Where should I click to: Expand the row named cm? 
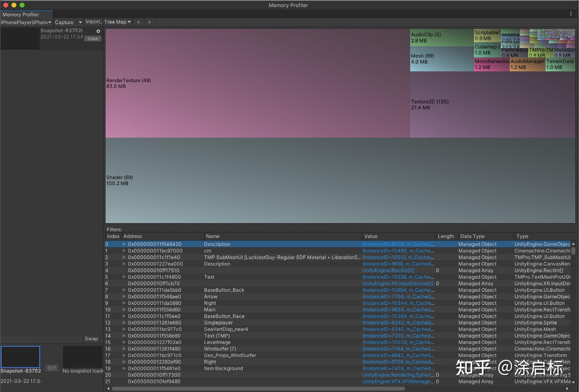[124, 251]
